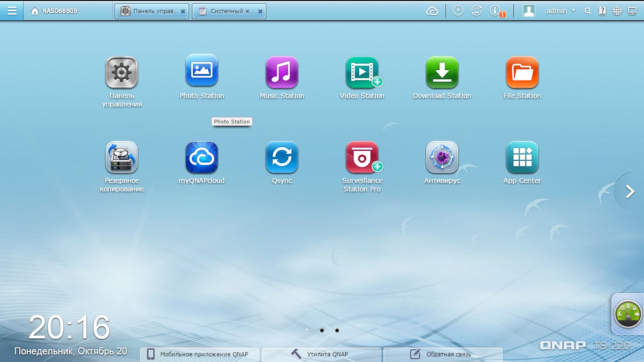
Task: Open Qsync app icon
Action: 282,157
